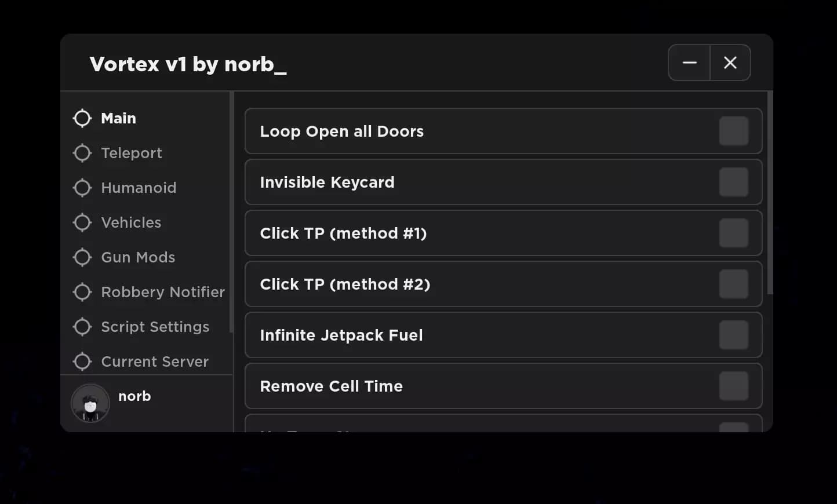The image size is (837, 504).
Task: Enable Loop Open all Doors
Action: [x=733, y=131]
